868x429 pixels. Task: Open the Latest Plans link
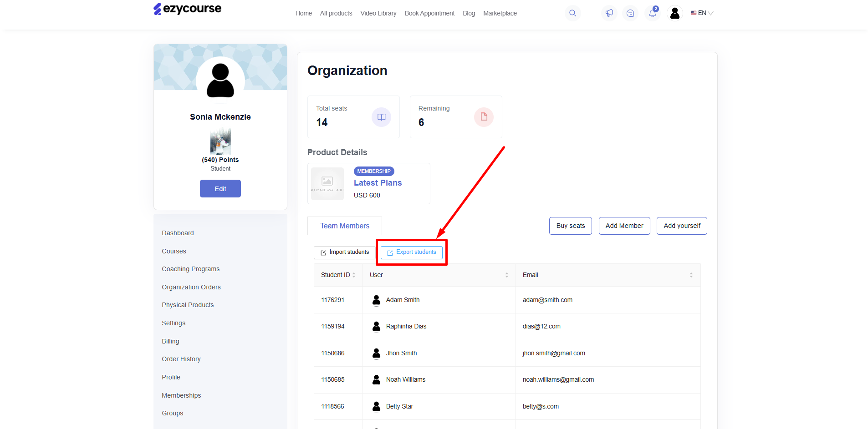[x=378, y=183]
